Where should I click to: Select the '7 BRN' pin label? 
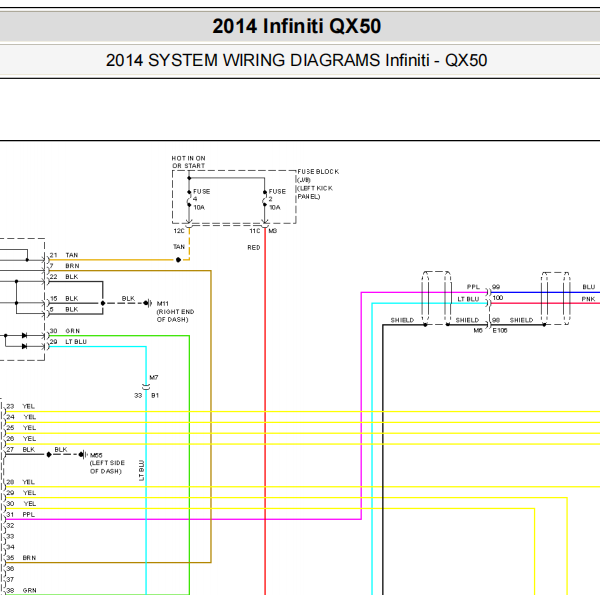tap(65, 266)
